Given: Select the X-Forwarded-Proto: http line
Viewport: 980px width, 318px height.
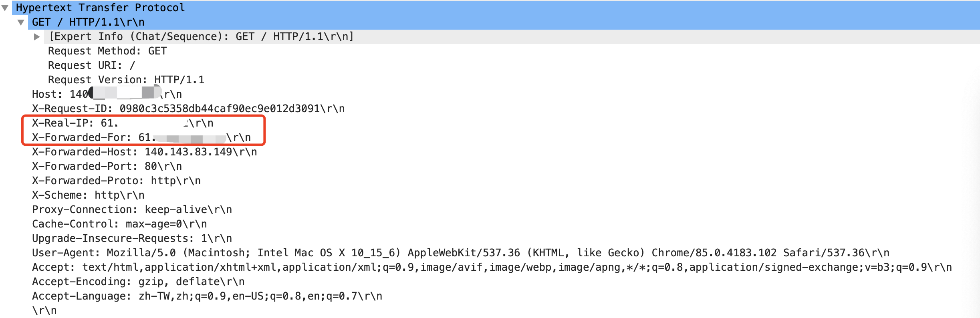Looking at the screenshot, I should (116, 181).
